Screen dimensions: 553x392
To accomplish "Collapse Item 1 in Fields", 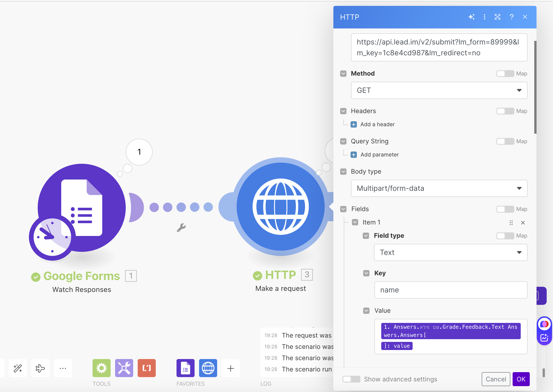I will pyautogui.click(x=355, y=222).
